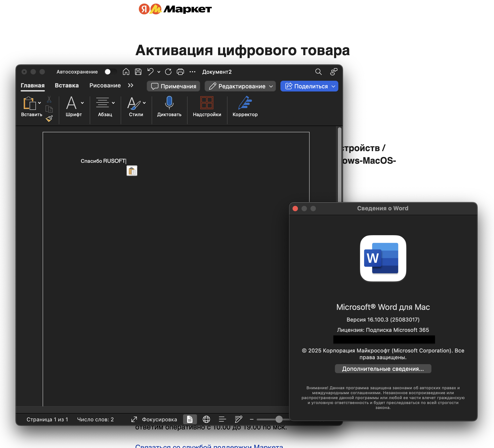Switch to the web layout view

click(x=206, y=419)
